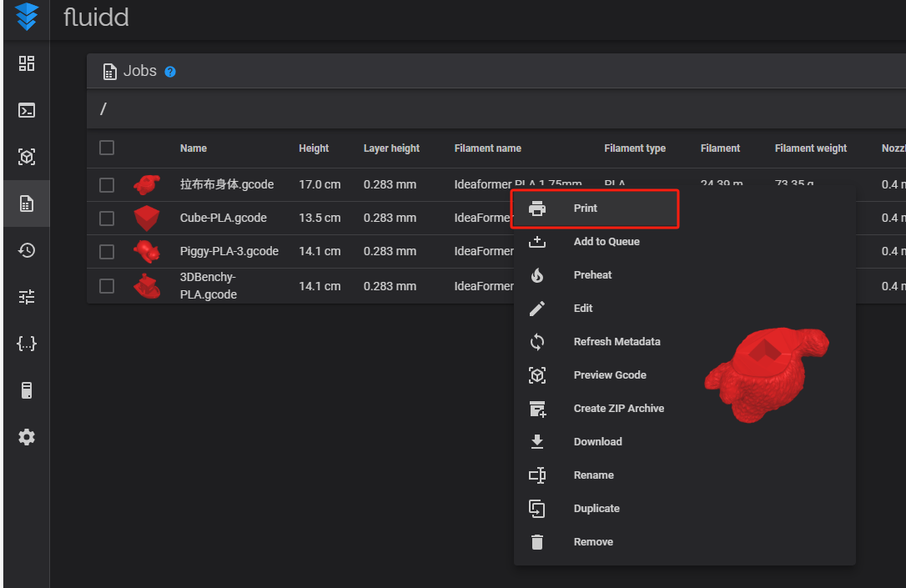
Task: Toggle the select-all checkbox in header
Action: [107, 148]
